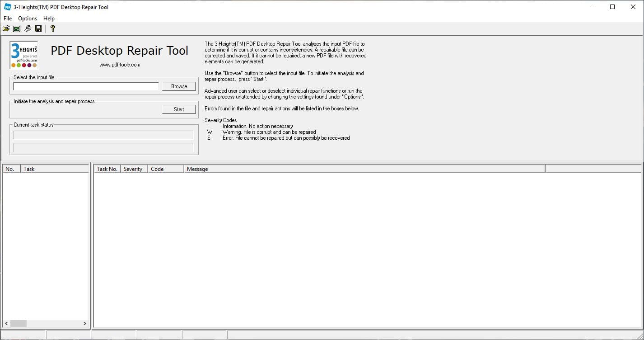Click the 'Select the input file' label
This screenshot has height=340, width=644.
(x=34, y=77)
